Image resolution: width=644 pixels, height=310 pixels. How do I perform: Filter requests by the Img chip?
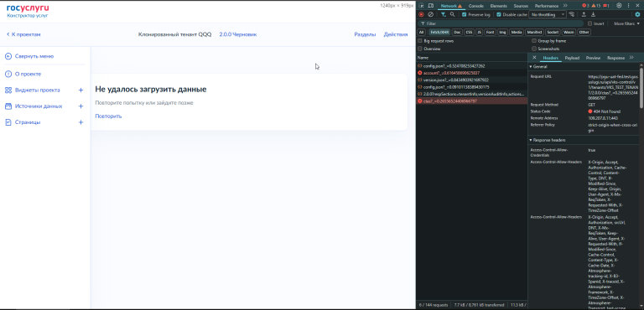pyautogui.click(x=502, y=32)
